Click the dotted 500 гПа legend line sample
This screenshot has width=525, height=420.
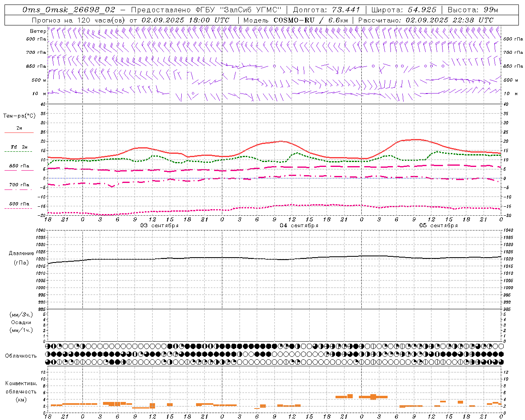[x=18, y=209]
